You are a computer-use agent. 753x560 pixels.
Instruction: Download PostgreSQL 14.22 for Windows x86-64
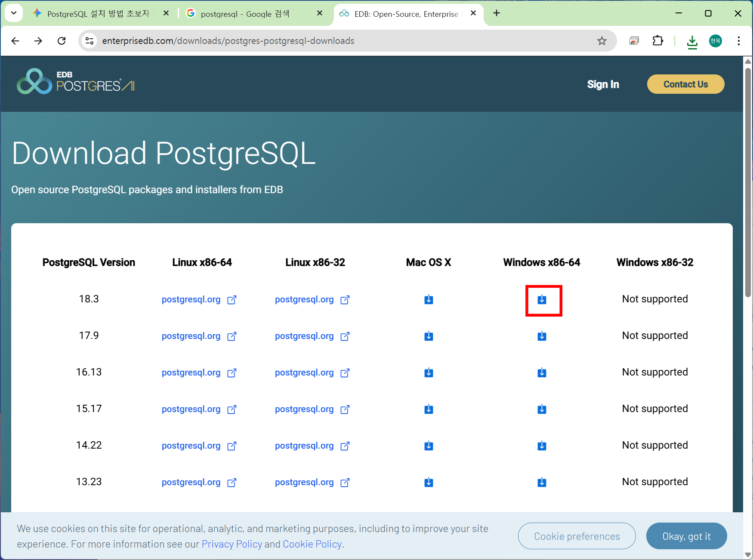click(542, 446)
